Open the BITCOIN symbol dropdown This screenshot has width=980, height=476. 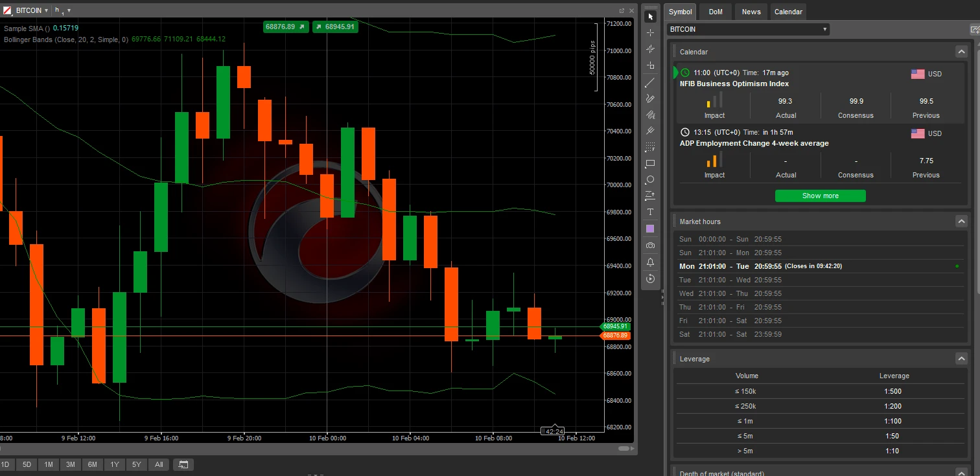coord(749,28)
